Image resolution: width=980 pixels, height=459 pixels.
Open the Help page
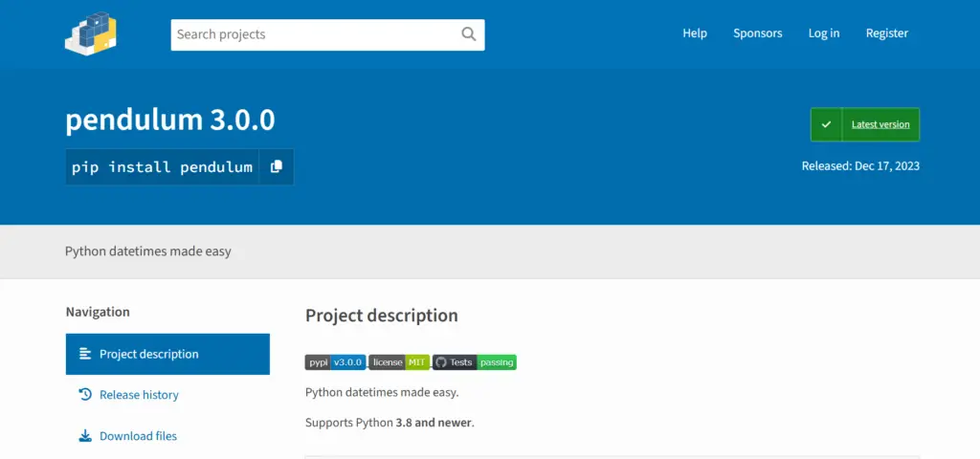695,33
